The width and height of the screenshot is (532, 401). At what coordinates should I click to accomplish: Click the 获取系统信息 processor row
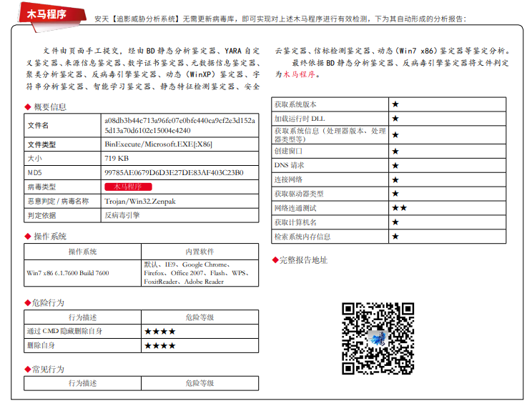coord(389,135)
